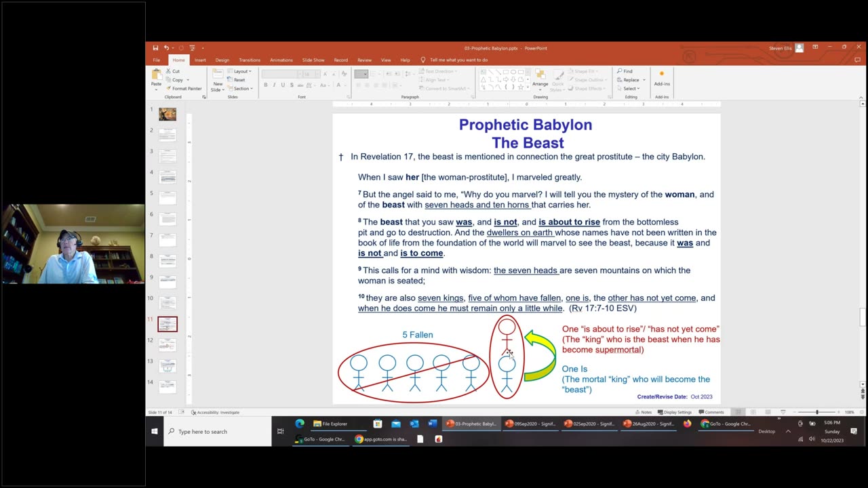Viewport: 868px width, 488px height.
Task: Open the Firefox taskbar icon
Action: [687, 424]
